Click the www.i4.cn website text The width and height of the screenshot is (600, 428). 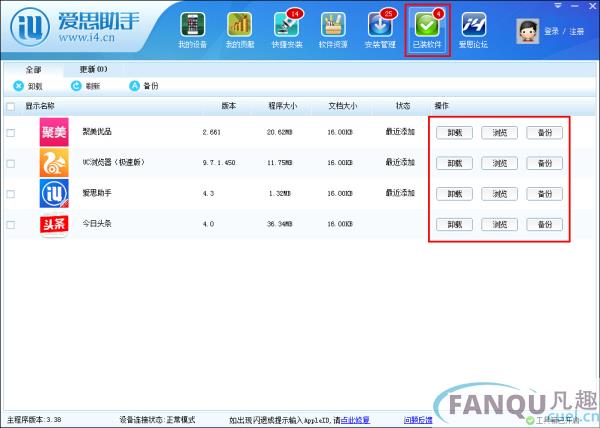[x=86, y=37]
